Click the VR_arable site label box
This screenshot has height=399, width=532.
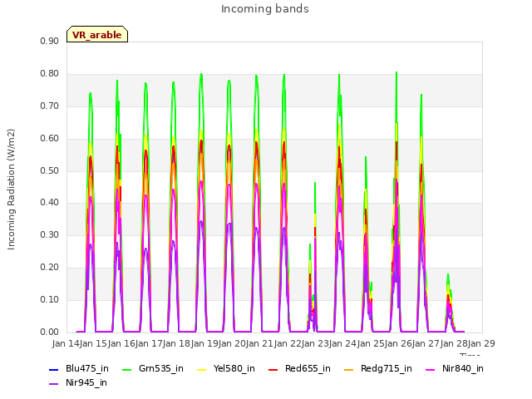click(x=97, y=34)
